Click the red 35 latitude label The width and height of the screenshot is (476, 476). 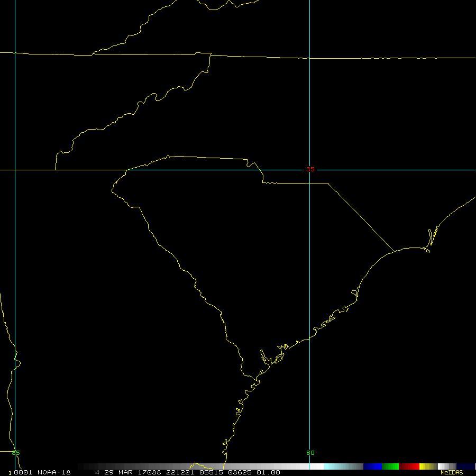[310, 169]
